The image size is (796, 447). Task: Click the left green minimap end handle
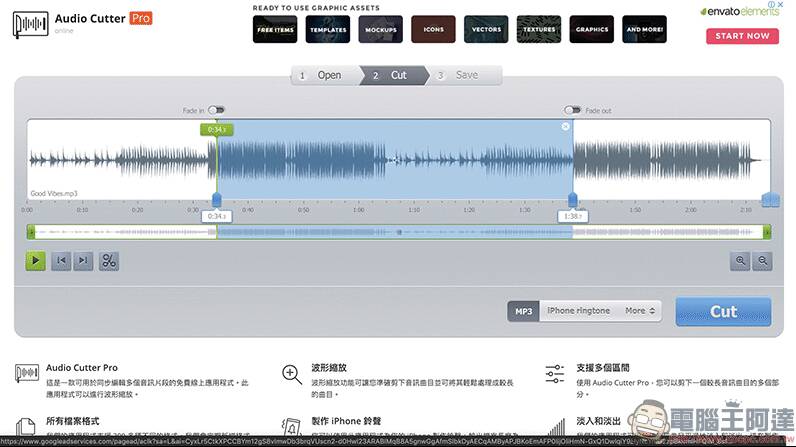[x=31, y=232]
